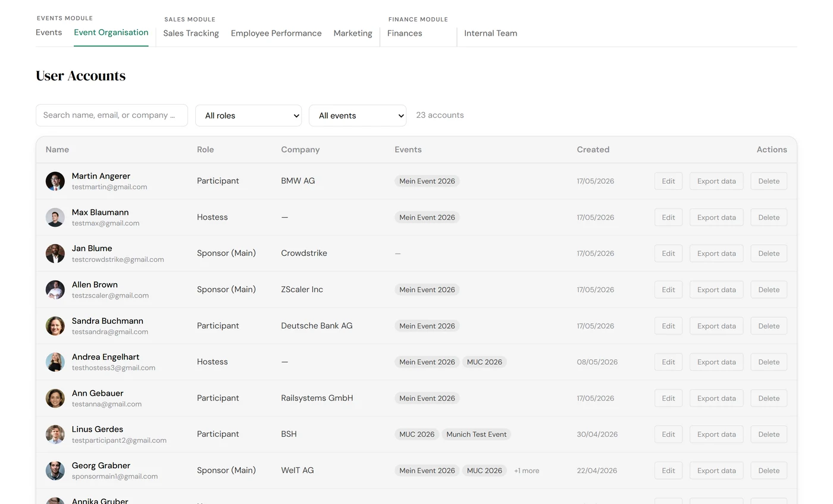Delete Georg Grabner's account
This screenshot has width=833, height=504.
tap(769, 471)
